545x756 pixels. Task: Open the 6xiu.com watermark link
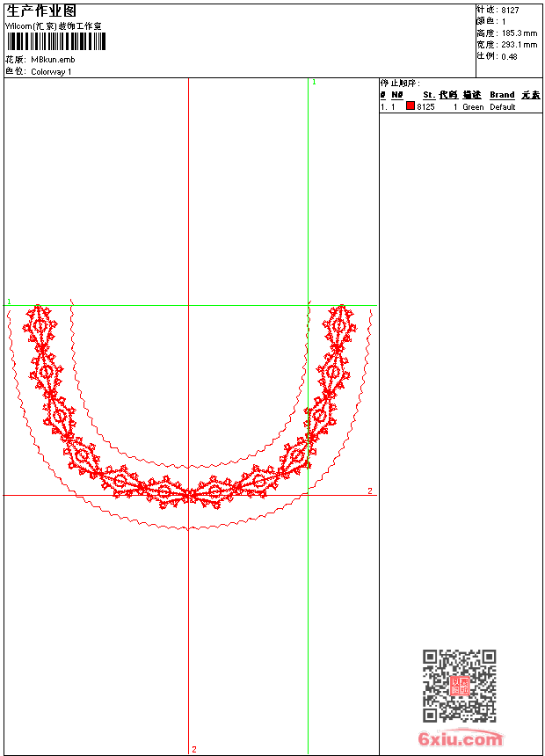coord(461,739)
